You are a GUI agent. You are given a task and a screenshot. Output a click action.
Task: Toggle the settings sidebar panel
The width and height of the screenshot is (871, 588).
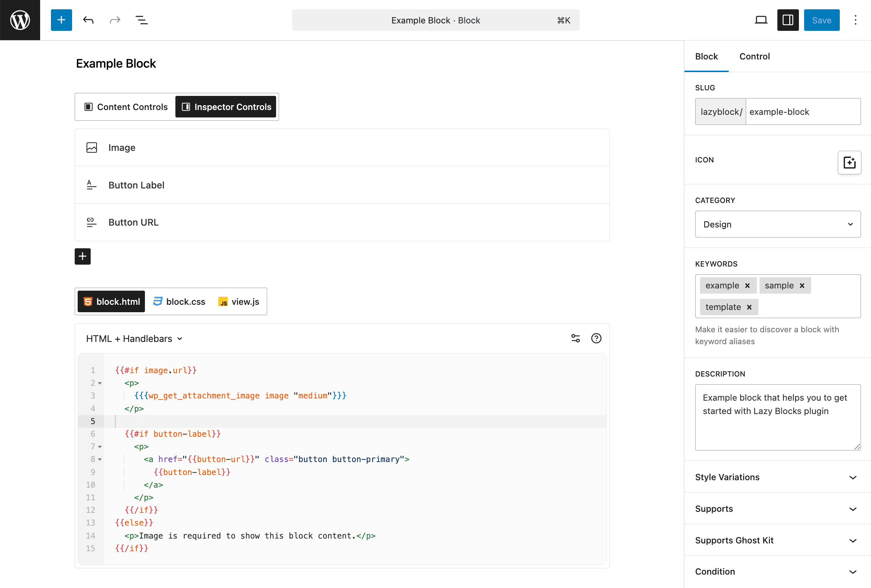click(787, 20)
